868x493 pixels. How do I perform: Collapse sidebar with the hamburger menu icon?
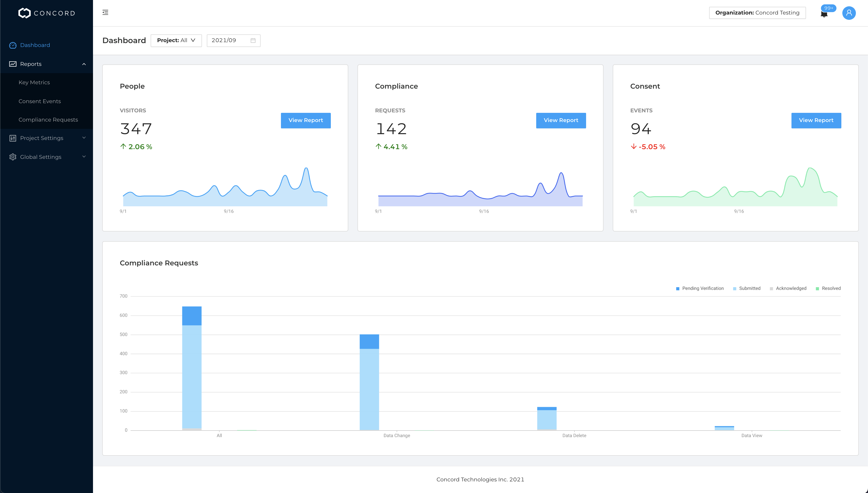105,13
